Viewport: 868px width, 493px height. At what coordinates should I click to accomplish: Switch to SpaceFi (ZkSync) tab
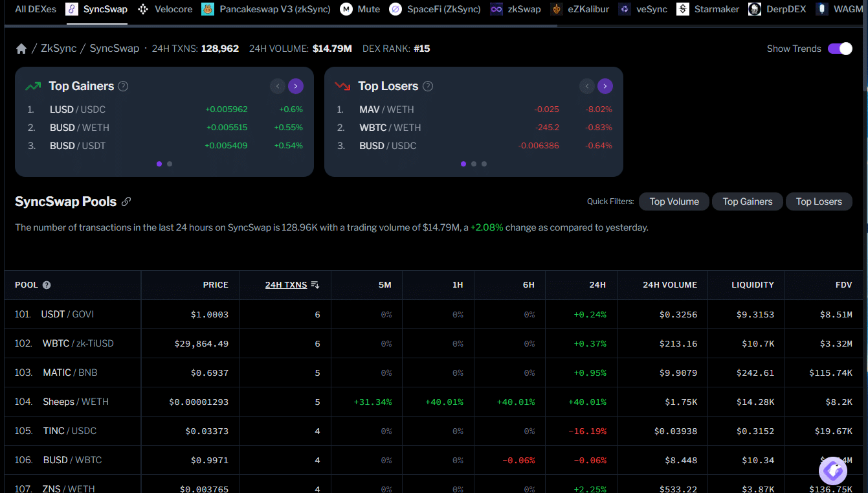pyautogui.click(x=435, y=9)
